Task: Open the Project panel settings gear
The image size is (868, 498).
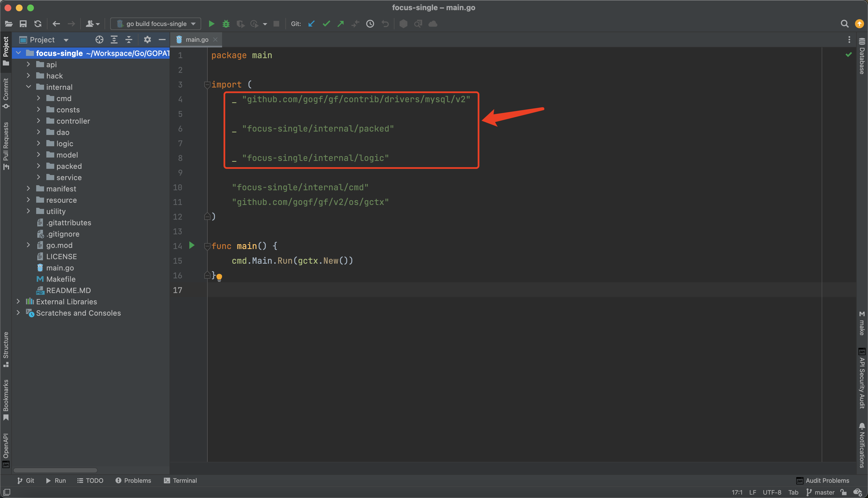Action: pyautogui.click(x=147, y=39)
